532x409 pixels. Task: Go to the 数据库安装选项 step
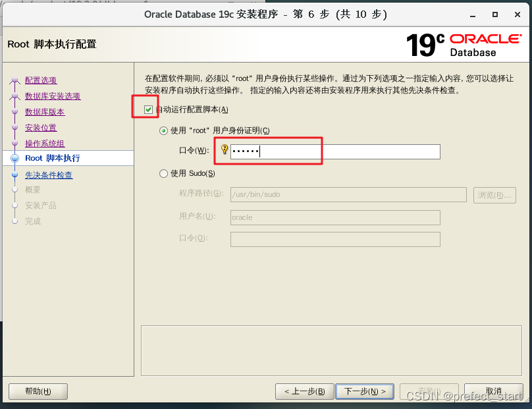[53, 96]
